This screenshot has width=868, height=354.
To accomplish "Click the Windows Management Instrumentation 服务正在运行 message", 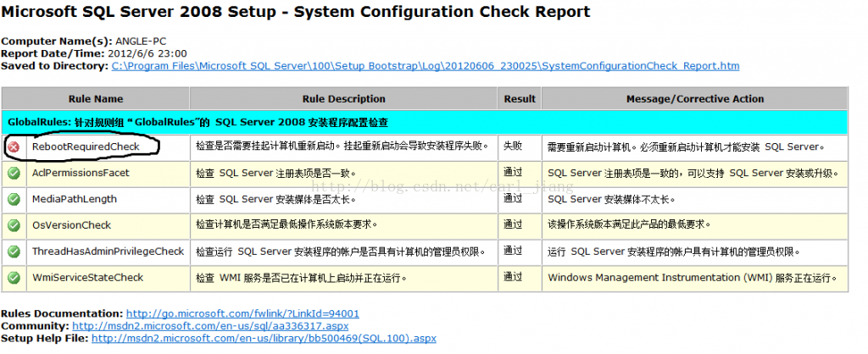I will [693, 278].
